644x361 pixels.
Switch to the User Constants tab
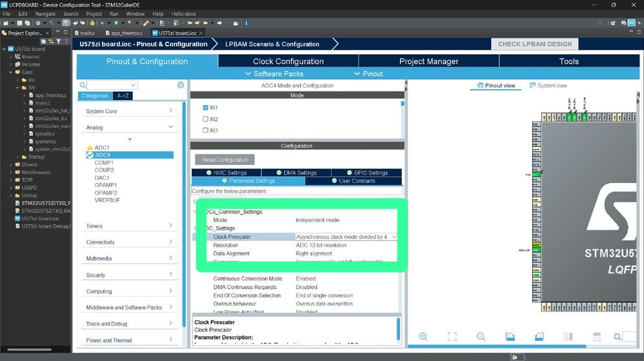[x=353, y=181]
